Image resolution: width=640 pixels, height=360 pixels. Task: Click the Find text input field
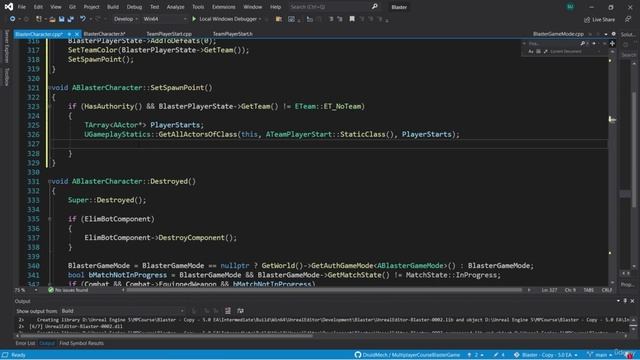click(553, 44)
